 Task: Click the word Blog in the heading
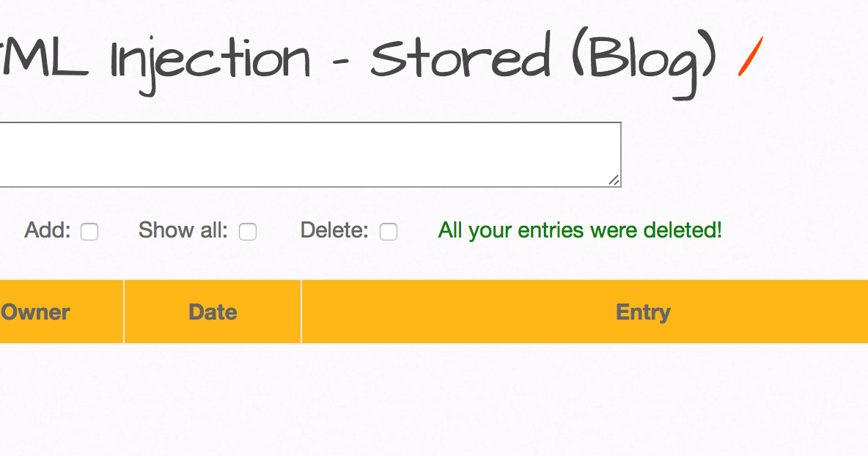(x=645, y=59)
